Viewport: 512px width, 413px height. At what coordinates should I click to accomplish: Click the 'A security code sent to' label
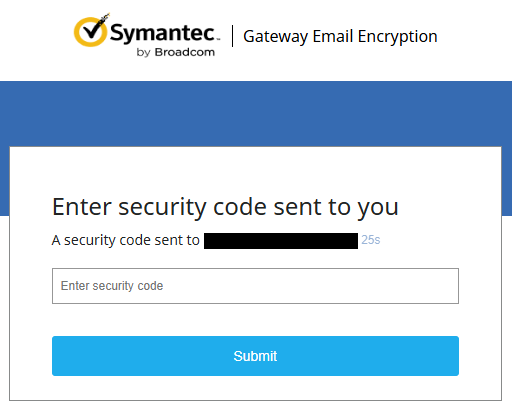point(126,240)
